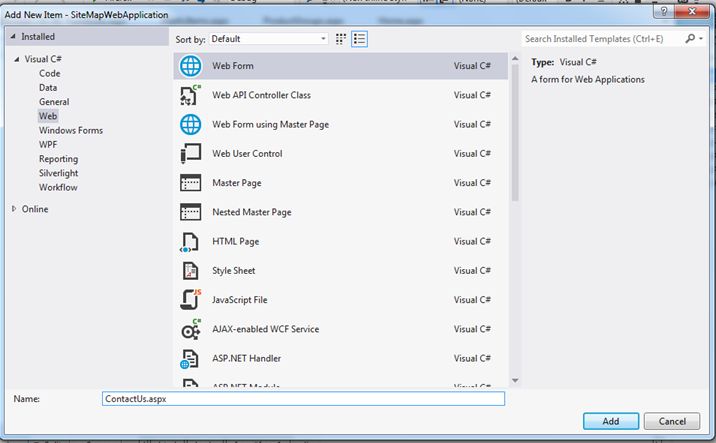
Task: Close the Add New Item dialog
Action: click(x=692, y=11)
